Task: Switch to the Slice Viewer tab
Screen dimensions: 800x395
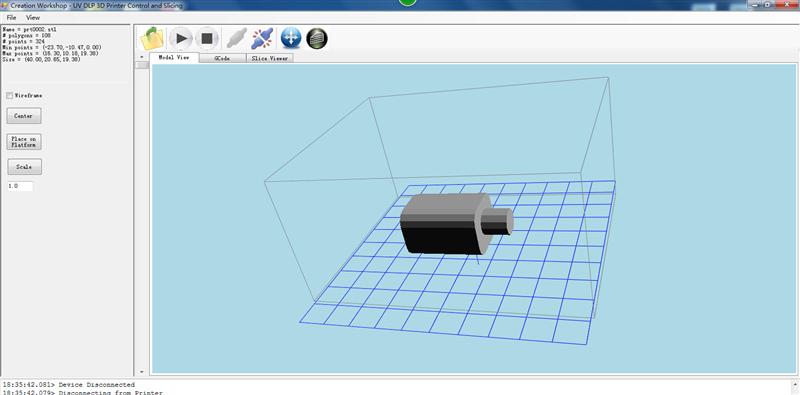Action: click(x=270, y=58)
